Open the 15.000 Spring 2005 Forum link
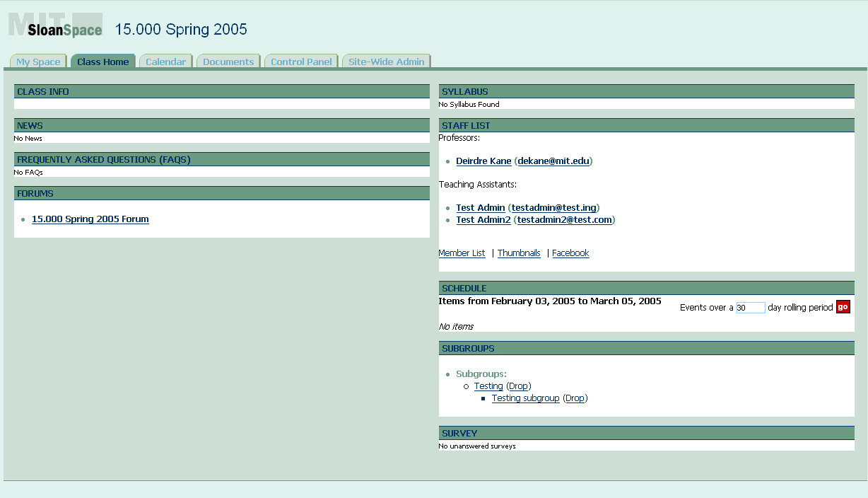This screenshot has height=498, width=868. click(x=90, y=219)
